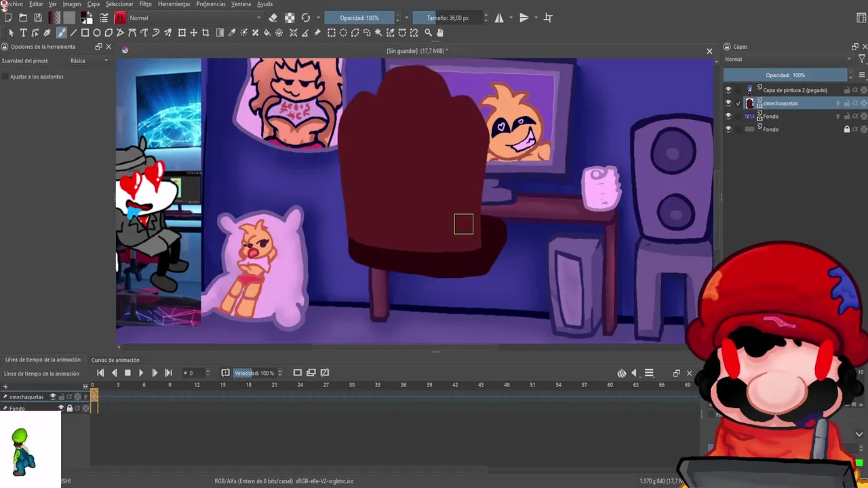Select the Fill bucket tool
Image resolution: width=868 pixels, height=488 pixels.
pos(267,33)
